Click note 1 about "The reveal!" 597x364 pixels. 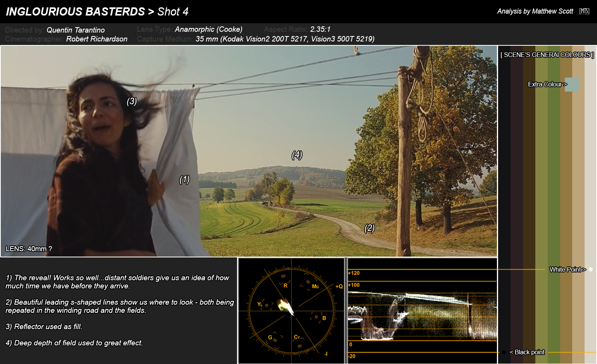[118, 282]
